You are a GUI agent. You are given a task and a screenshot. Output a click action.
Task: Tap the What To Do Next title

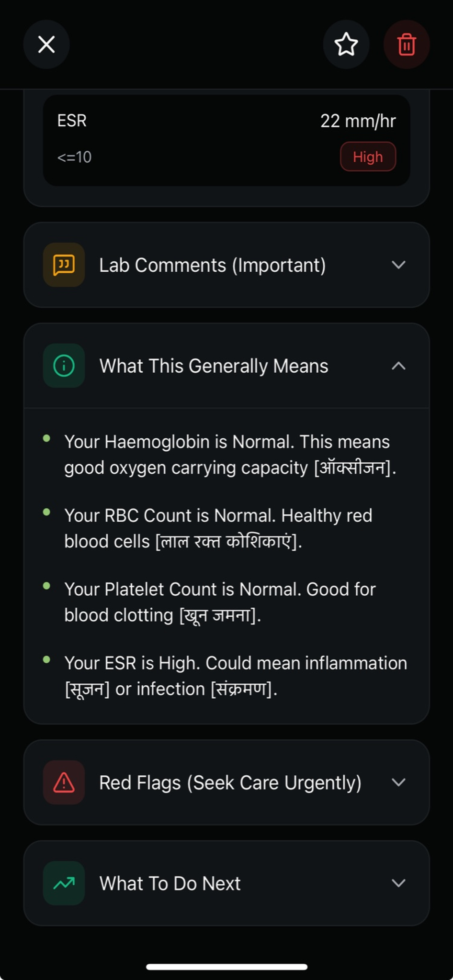170,883
